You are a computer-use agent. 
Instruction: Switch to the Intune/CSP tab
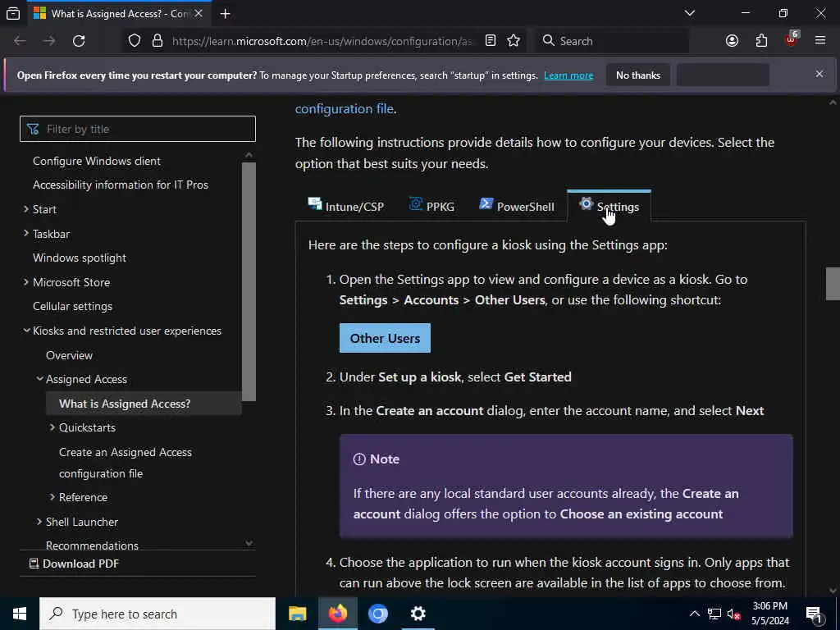click(346, 206)
